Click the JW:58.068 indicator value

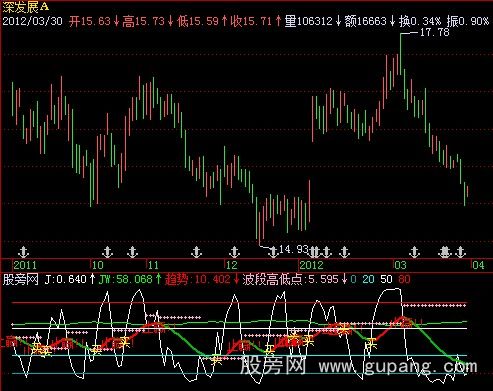126,279
